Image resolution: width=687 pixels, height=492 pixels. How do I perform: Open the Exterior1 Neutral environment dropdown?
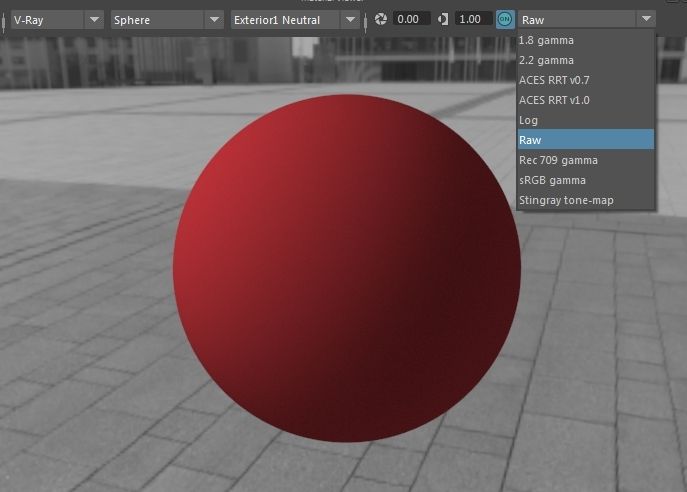295,20
